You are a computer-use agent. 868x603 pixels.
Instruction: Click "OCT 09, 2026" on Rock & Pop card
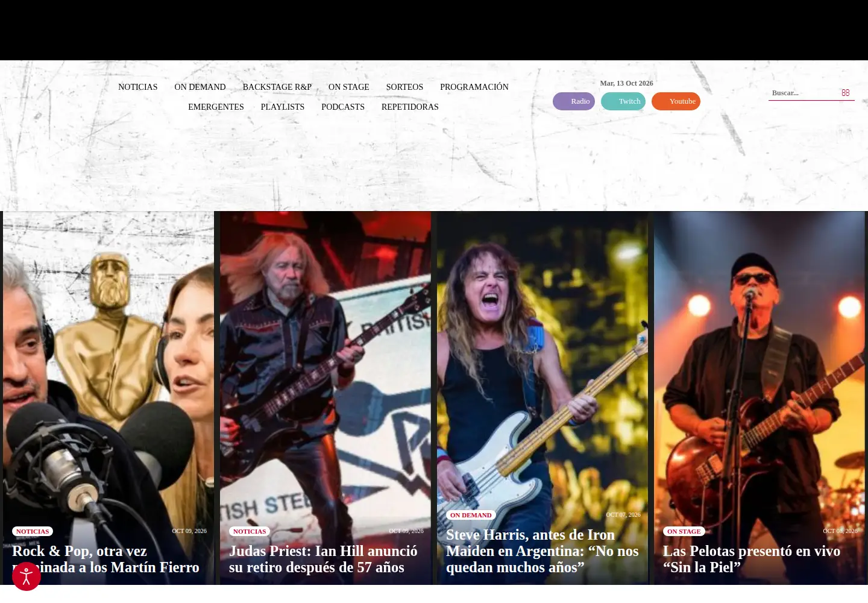pos(189,531)
